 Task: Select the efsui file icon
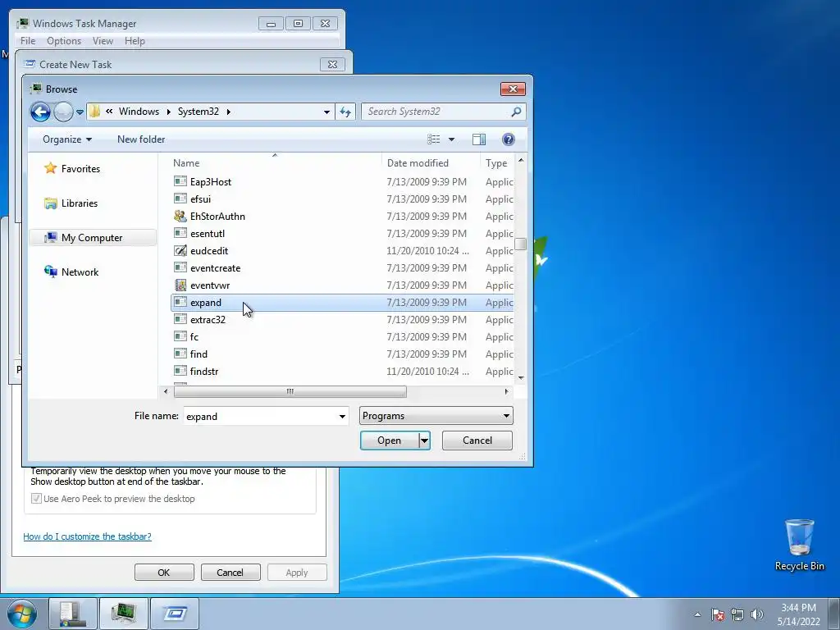pyautogui.click(x=180, y=199)
